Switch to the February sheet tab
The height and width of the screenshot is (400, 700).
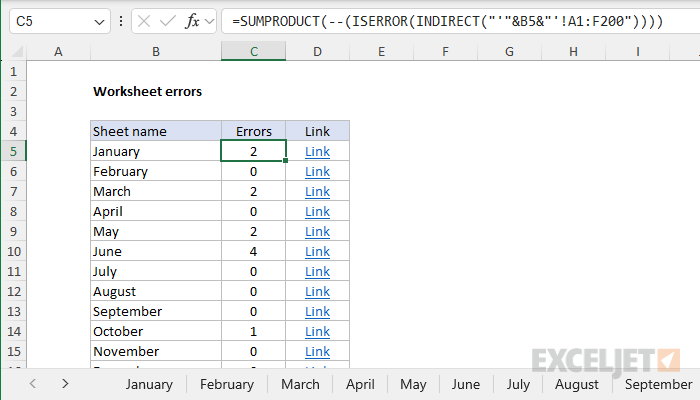(227, 384)
